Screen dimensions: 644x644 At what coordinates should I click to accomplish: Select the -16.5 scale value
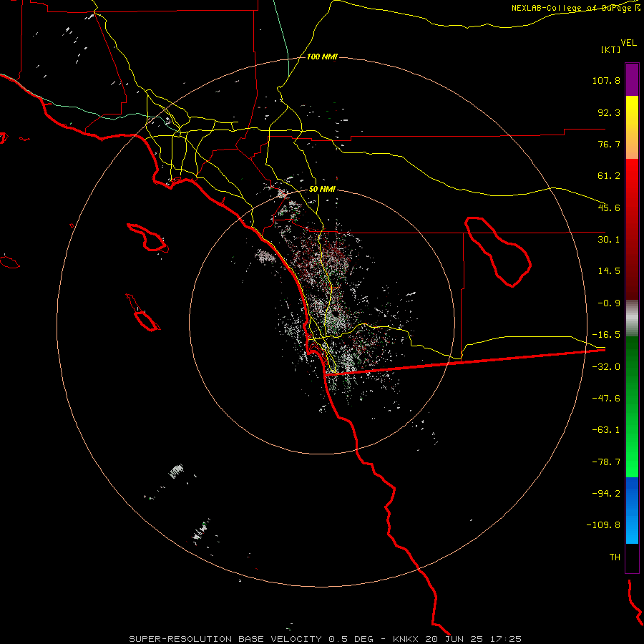click(x=606, y=335)
